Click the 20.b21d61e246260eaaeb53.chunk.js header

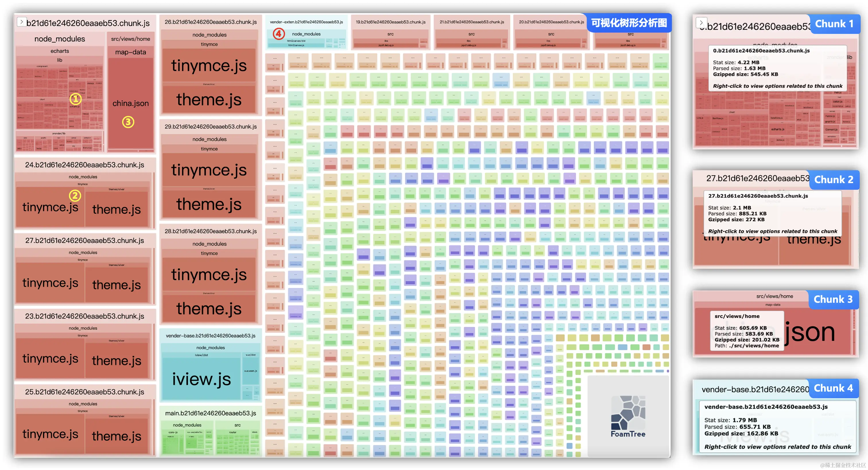pyautogui.click(x=551, y=22)
